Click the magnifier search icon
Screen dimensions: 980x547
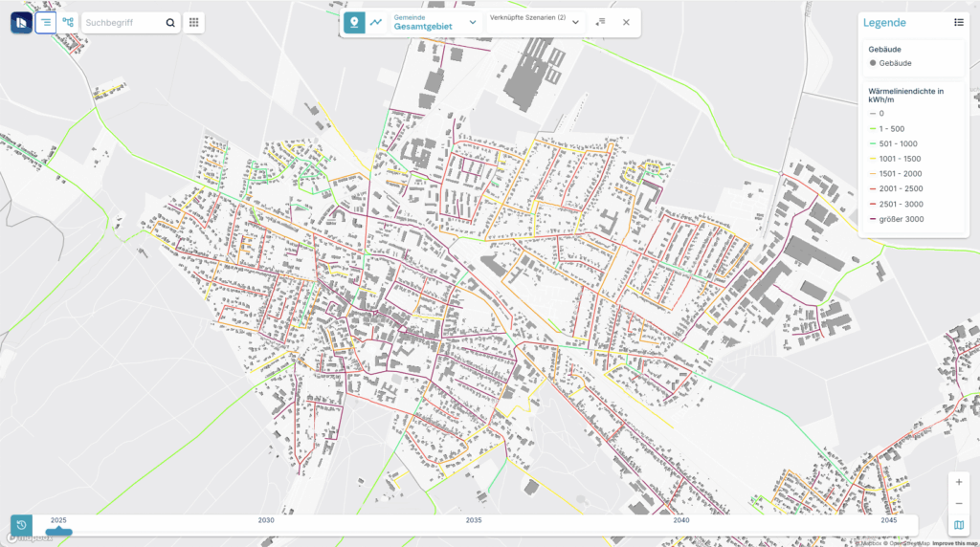[170, 23]
